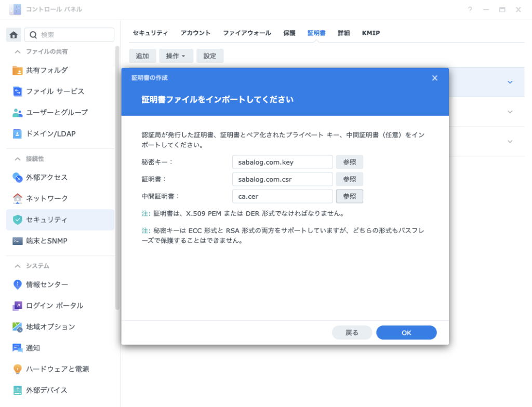
Task: Open the Action (操作) dropdown menu
Action: (176, 56)
